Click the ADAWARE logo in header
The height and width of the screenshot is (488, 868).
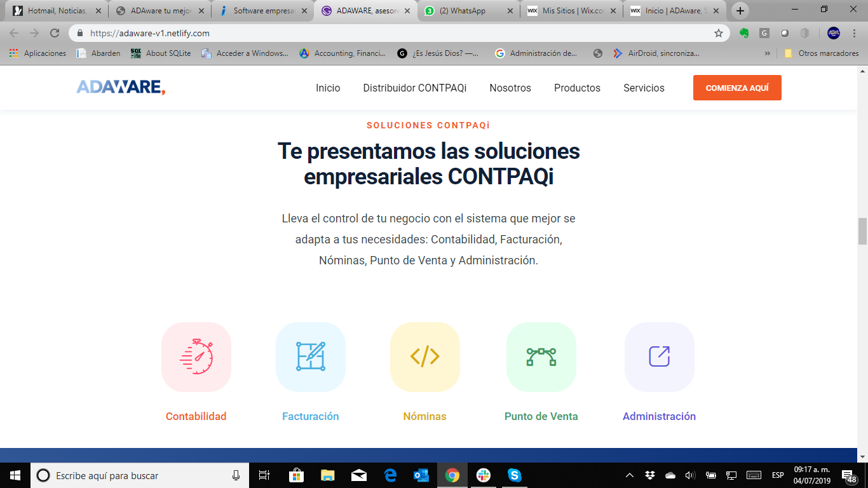click(x=121, y=88)
